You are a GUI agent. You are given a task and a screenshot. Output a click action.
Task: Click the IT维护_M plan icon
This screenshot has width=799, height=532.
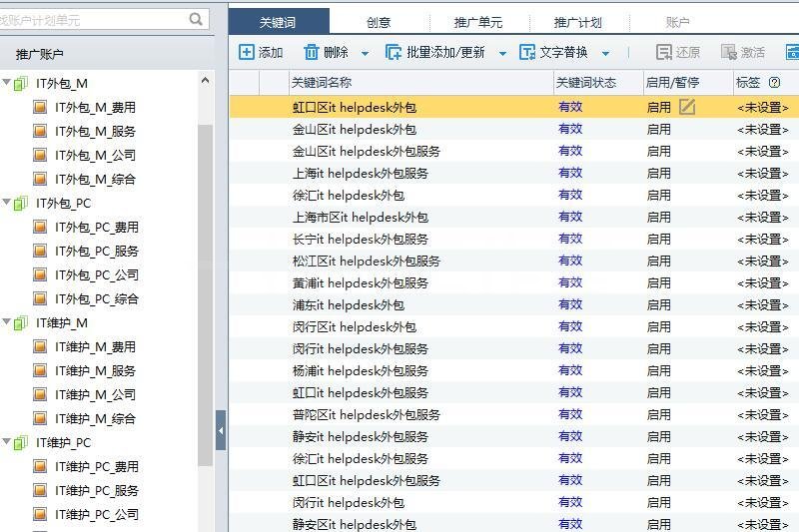click(x=21, y=322)
